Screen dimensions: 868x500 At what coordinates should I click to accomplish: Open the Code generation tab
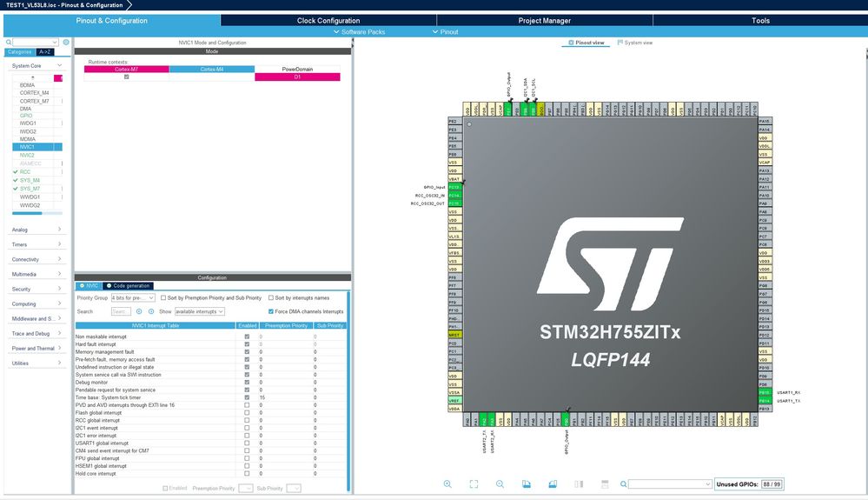(x=129, y=286)
